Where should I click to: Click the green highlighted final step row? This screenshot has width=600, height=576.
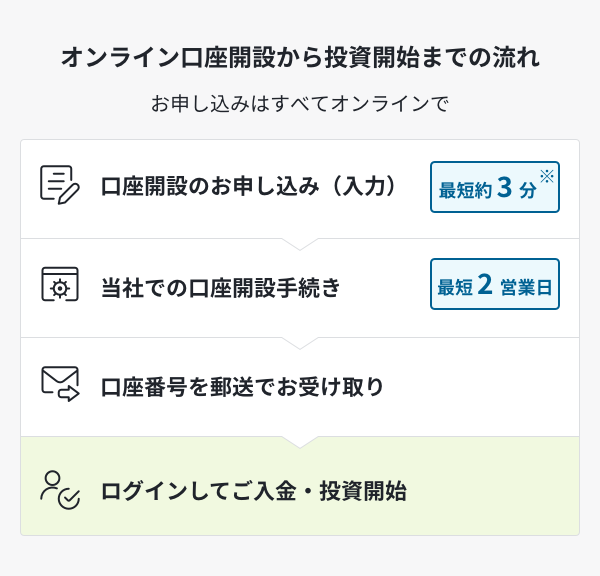(300, 486)
